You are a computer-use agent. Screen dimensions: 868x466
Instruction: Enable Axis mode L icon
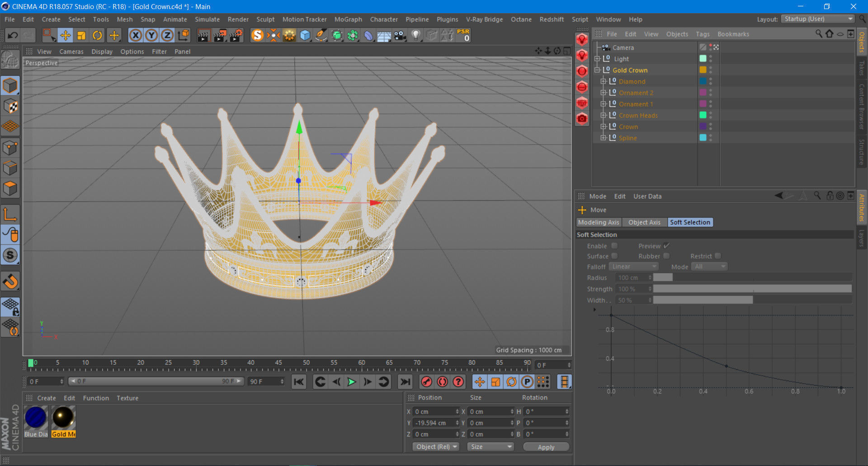click(x=10, y=214)
